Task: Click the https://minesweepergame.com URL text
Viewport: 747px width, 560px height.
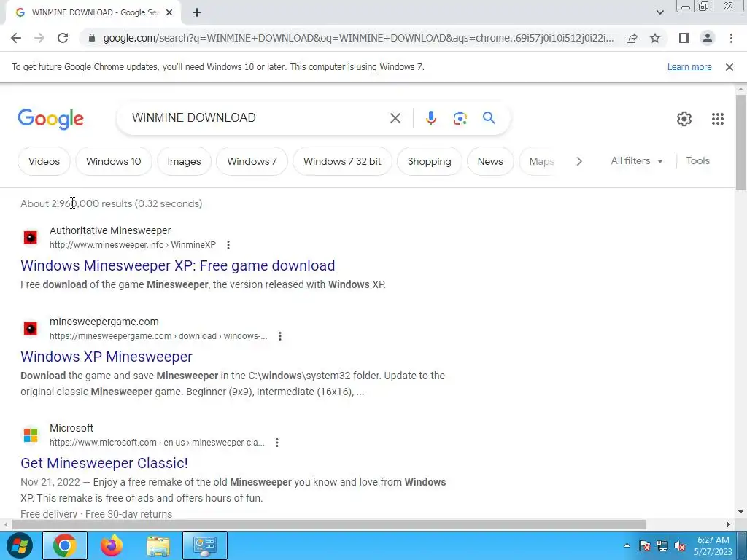Action: pos(111,336)
